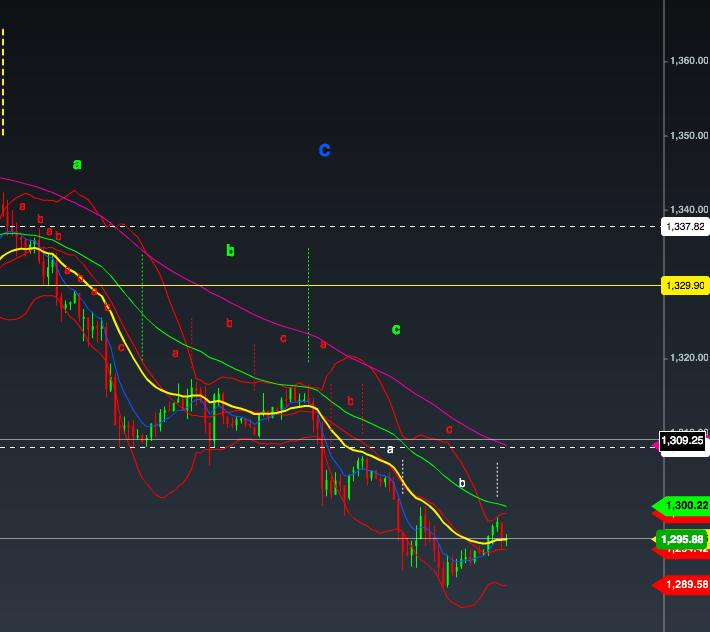Select the green 'c' wave label

click(x=396, y=329)
